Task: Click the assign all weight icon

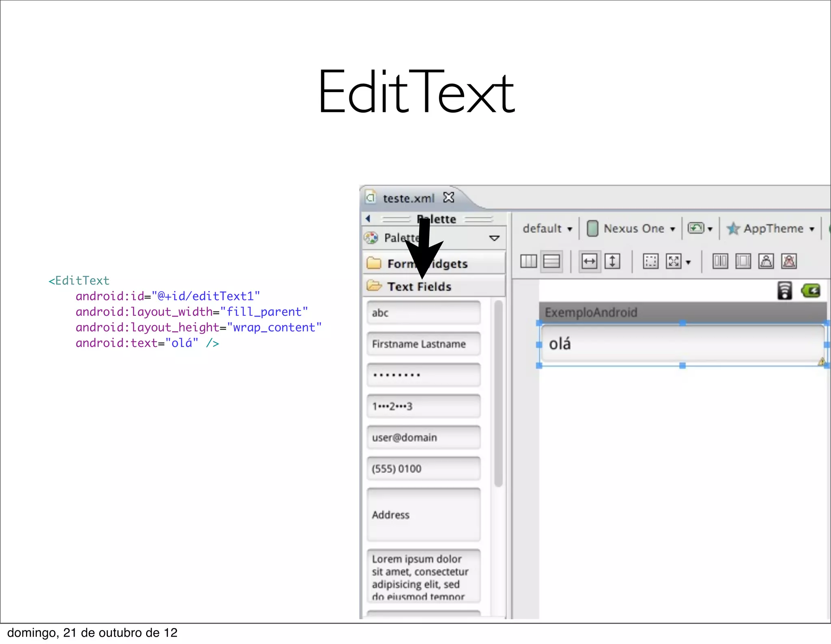Action: [743, 261]
